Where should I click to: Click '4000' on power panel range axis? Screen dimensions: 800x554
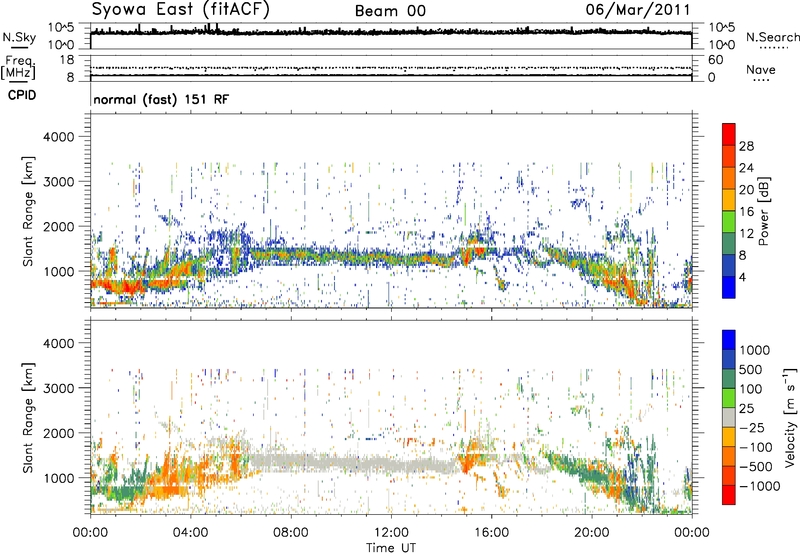point(58,137)
